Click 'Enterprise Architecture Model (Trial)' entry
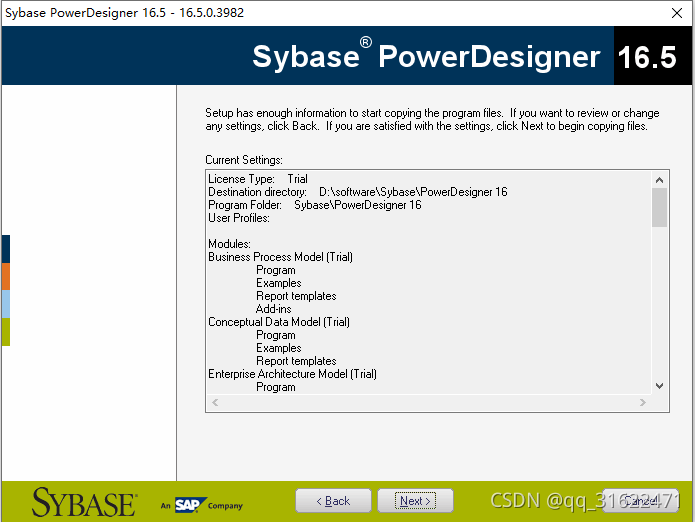The image size is (695, 522). coord(293,374)
